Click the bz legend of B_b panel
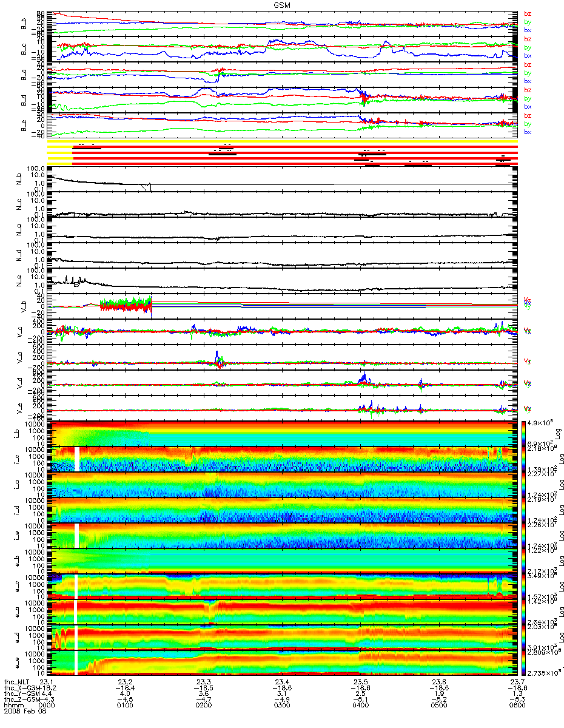Screen dimensions: 564x728 (528, 14)
